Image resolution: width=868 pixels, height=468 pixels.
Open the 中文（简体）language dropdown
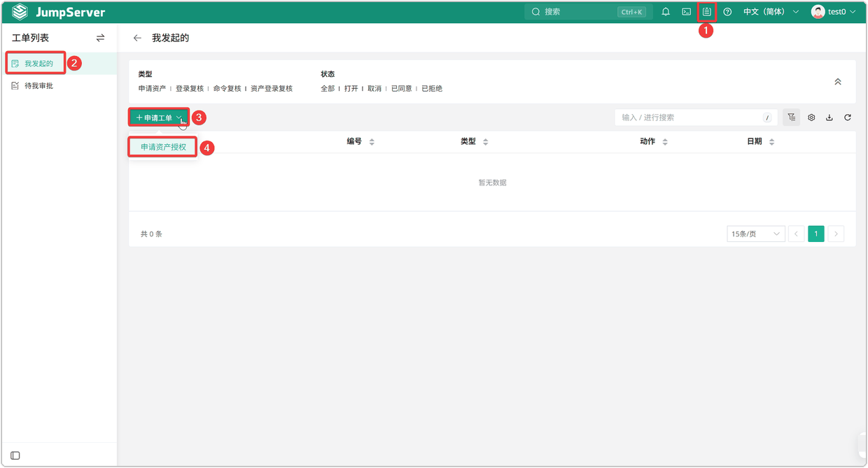[771, 12]
